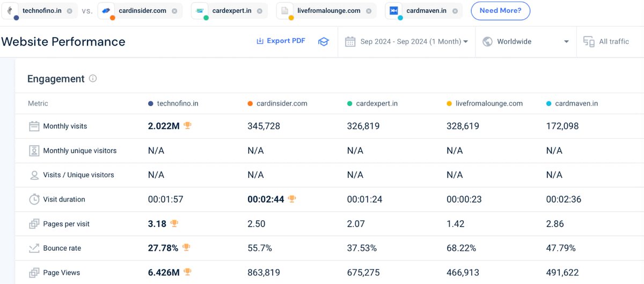Click the Bounce rate arrow icon
This screenshot has width=644, height=284.
(34, 248)
